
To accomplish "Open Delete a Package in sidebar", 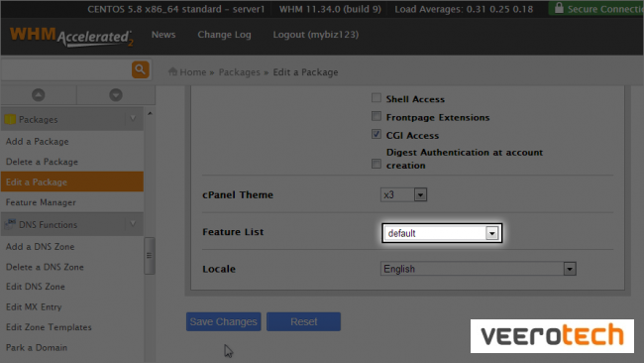I will tap(42, 162).
